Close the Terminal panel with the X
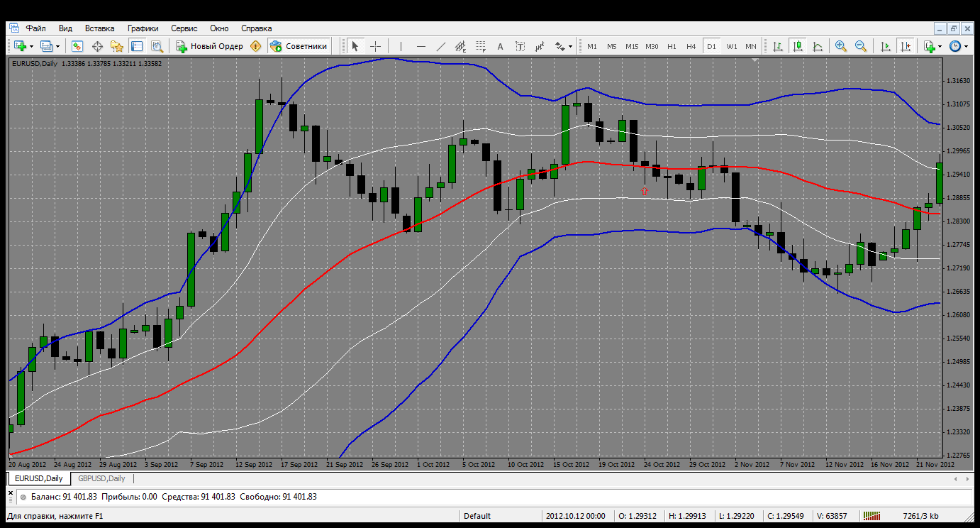Screen dimensions: 980x528 coord(12,492)
